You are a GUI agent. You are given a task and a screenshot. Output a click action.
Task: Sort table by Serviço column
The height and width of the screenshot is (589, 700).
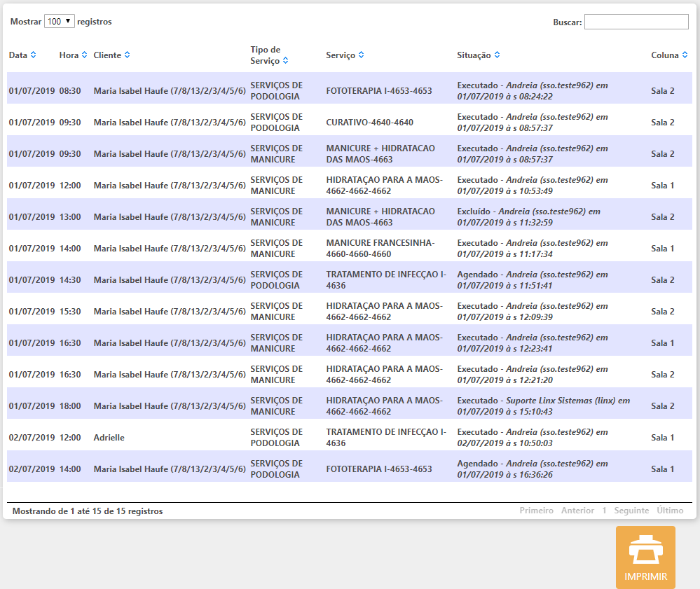(361, 55)
